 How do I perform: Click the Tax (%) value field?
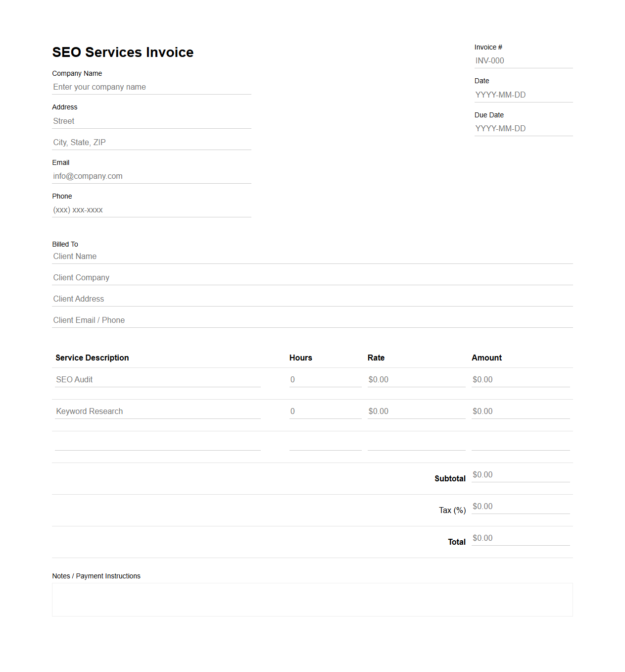coord(520,506)
